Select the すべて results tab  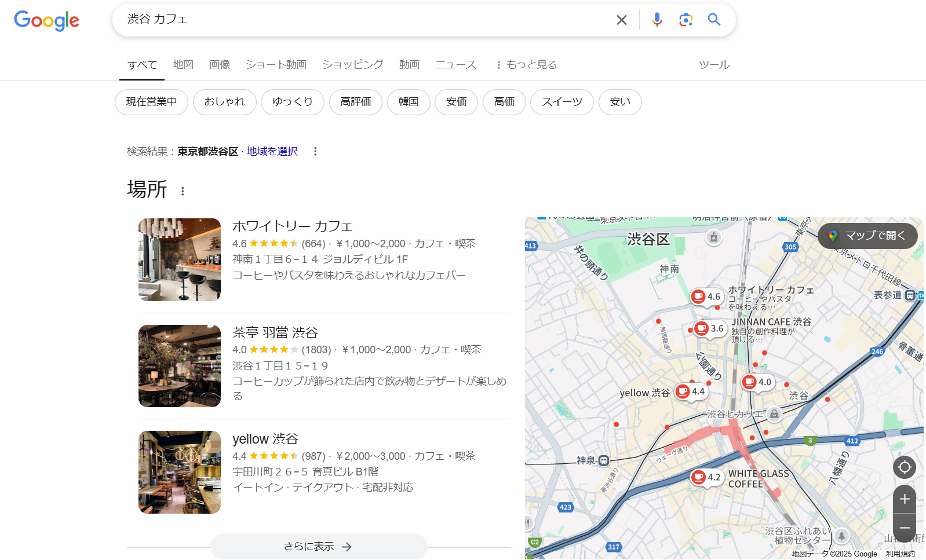[x=142, y=65]
